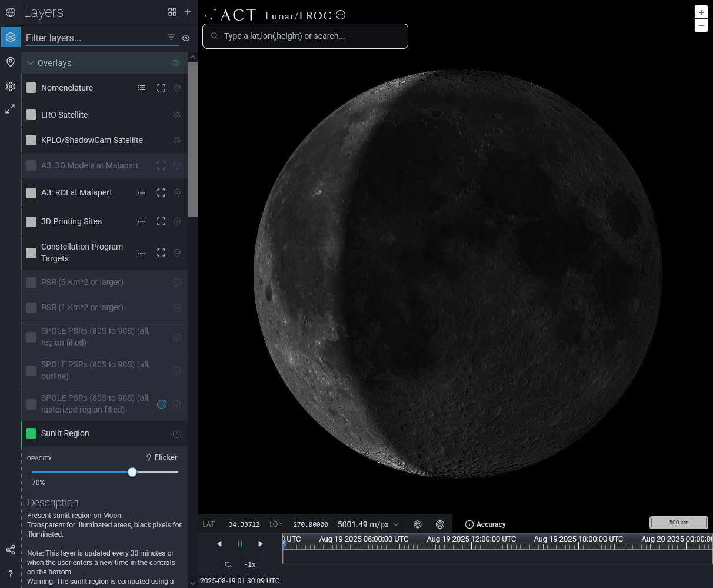Play timeline backward

click(219, 544)
